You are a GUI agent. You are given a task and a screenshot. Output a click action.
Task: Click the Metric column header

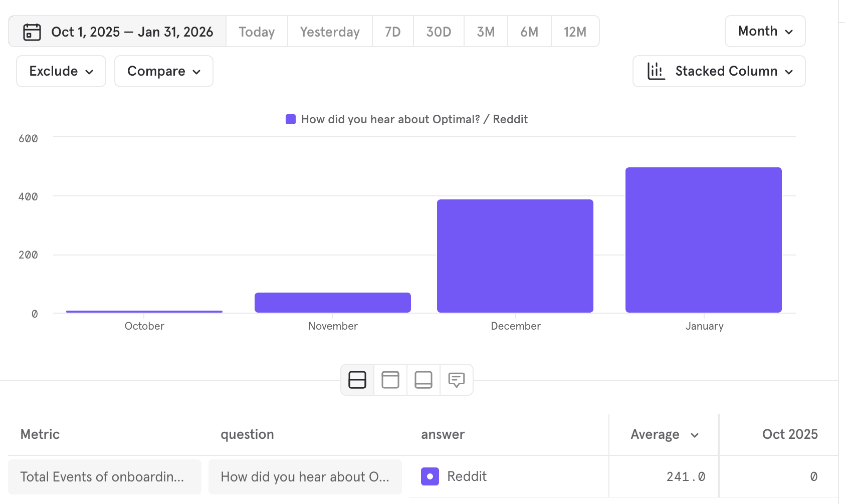[x=40, y=434]
